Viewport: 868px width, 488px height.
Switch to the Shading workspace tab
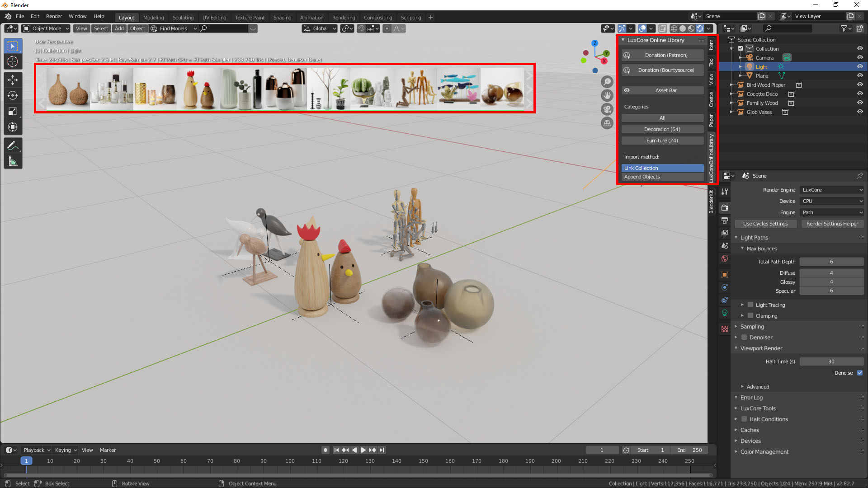coord(282,18)
